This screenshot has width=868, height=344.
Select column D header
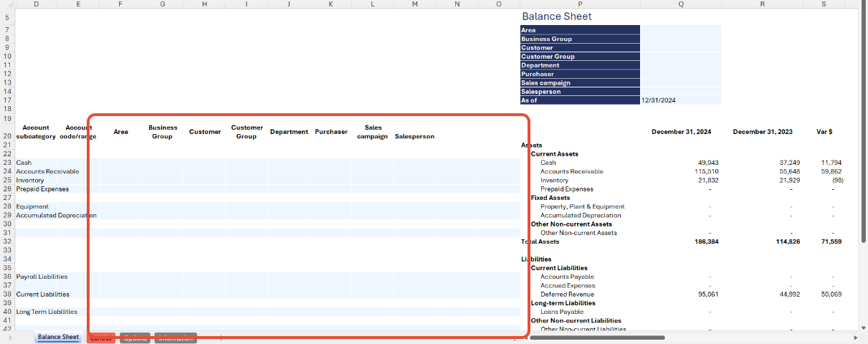(36, 4)
